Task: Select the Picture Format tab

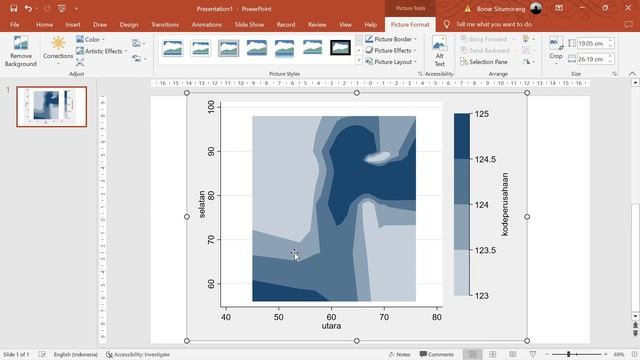Action: 410,24
